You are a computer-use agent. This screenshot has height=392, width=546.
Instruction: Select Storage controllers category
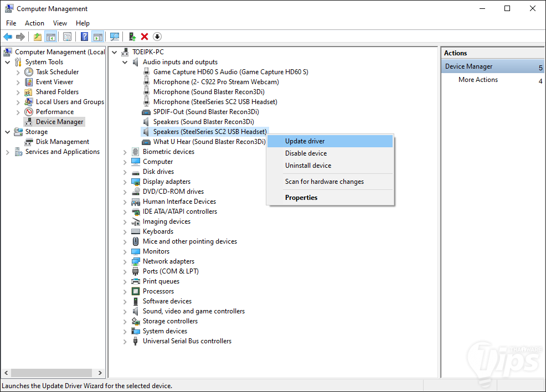pyautogui.click(x=170, y=321)
